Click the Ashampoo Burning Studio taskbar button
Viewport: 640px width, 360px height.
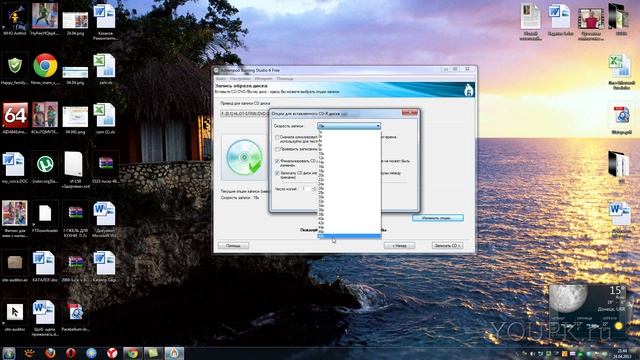click(x=174, y=353)
